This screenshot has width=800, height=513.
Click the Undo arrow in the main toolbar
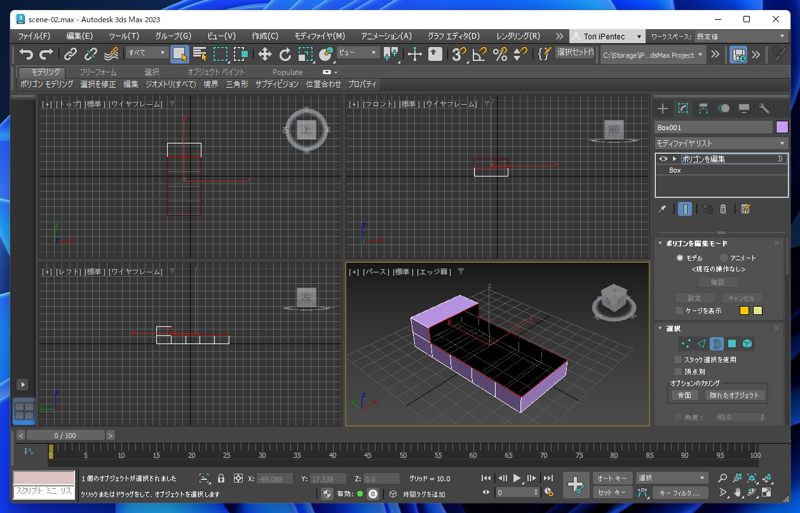pyautogui.click(x=26, y=54)
